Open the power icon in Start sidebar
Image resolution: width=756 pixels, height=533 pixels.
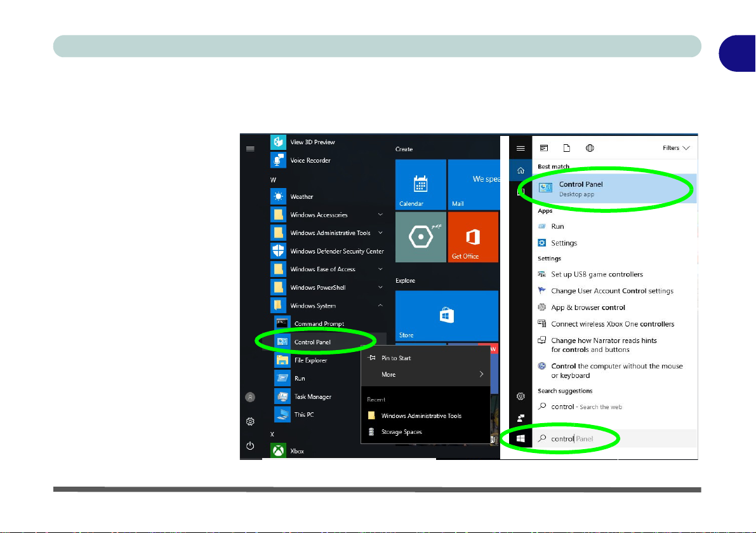[x=249, y=446]
